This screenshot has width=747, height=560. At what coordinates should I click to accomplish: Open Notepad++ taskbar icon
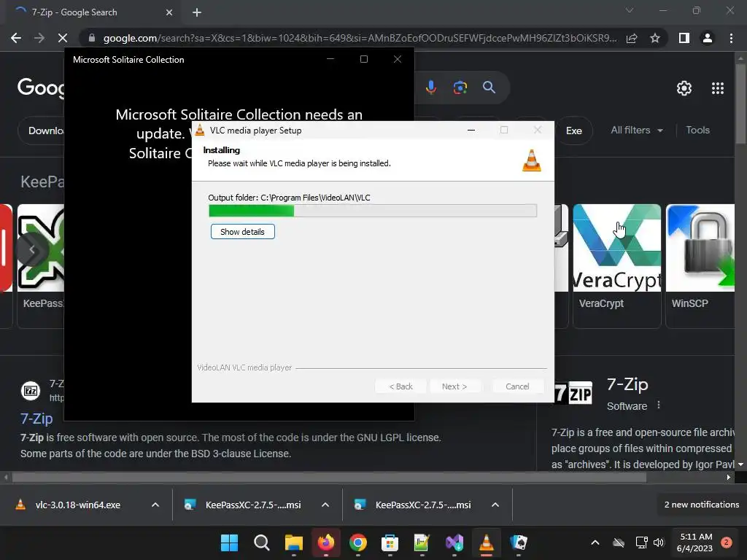422,542
